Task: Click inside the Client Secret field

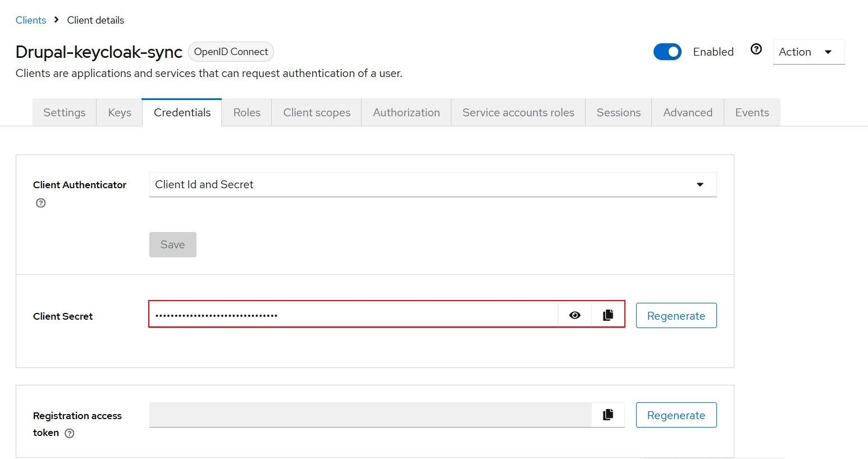Action: coord(354,315)
